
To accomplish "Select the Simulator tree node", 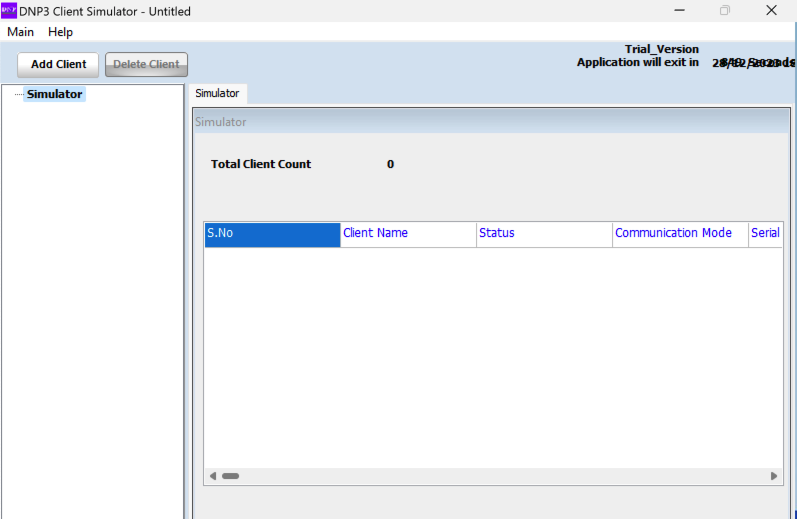I will (x=54, y=94).
